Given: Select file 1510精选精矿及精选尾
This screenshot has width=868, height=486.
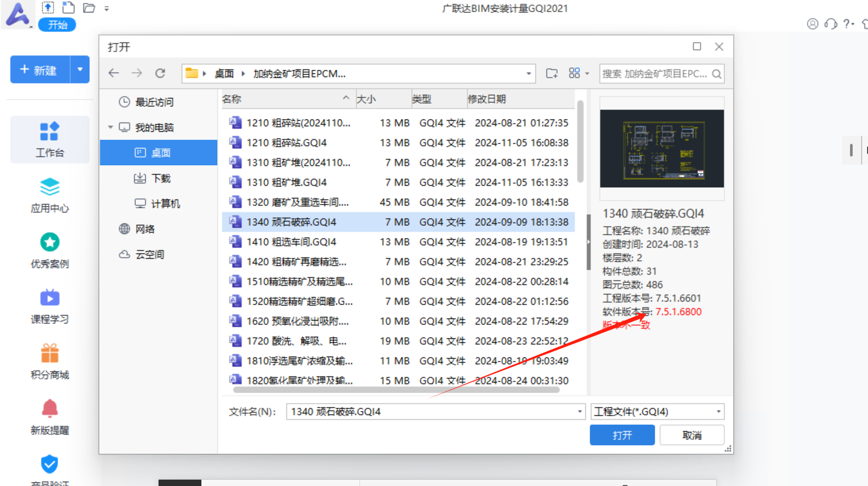Looking at the screenshot, I should [399, 281].
